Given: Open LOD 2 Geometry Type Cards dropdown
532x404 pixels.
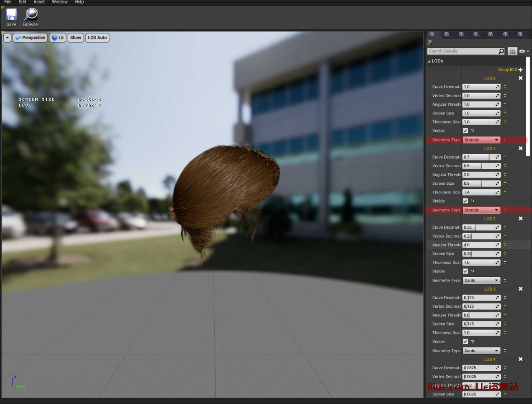Looking at the screenshot, I should 481,280.
